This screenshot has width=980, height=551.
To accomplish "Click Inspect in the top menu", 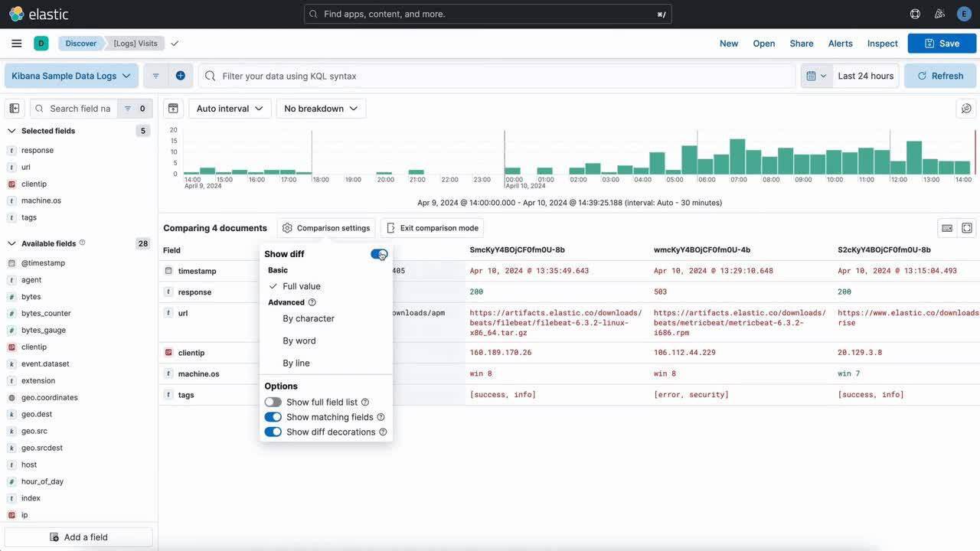I will tap(882, 44).
